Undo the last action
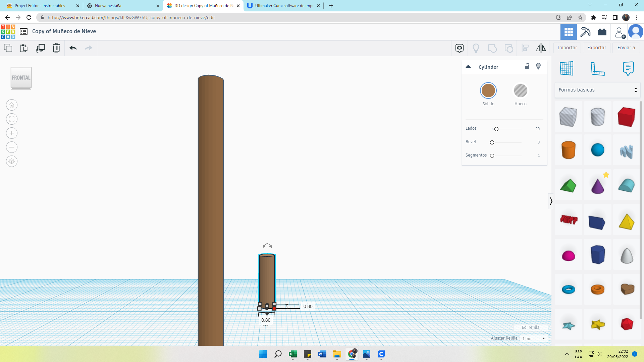This screenshot has height=362, width=644. tap(73, 48)
